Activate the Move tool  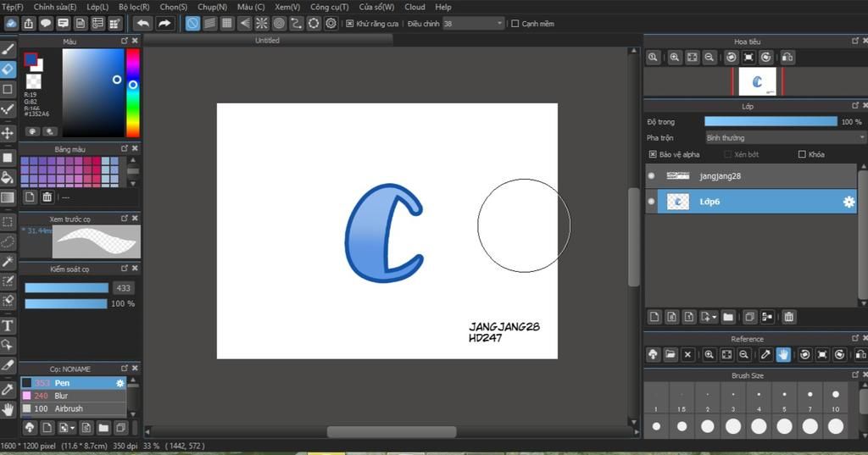pos(8,133)
